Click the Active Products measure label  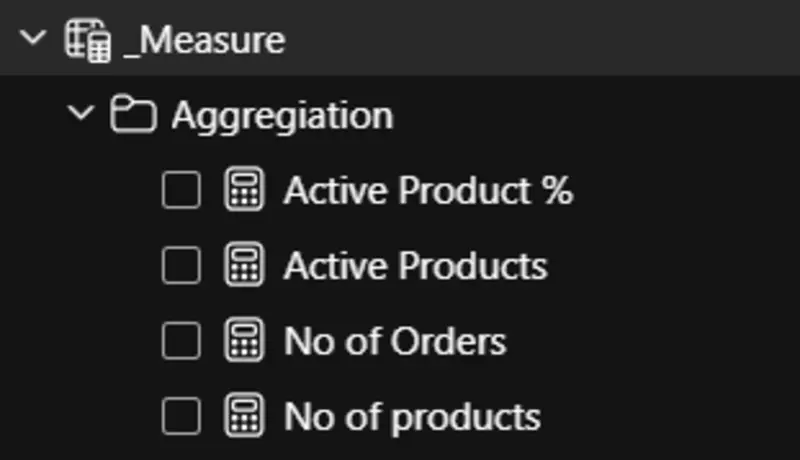coord(415,266)
